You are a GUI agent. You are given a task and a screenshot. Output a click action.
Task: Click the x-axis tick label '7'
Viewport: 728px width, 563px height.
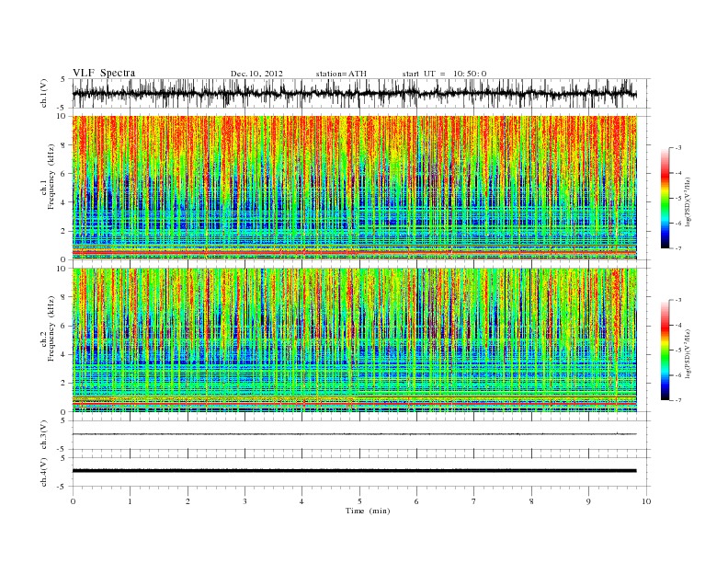pos(474,501)
